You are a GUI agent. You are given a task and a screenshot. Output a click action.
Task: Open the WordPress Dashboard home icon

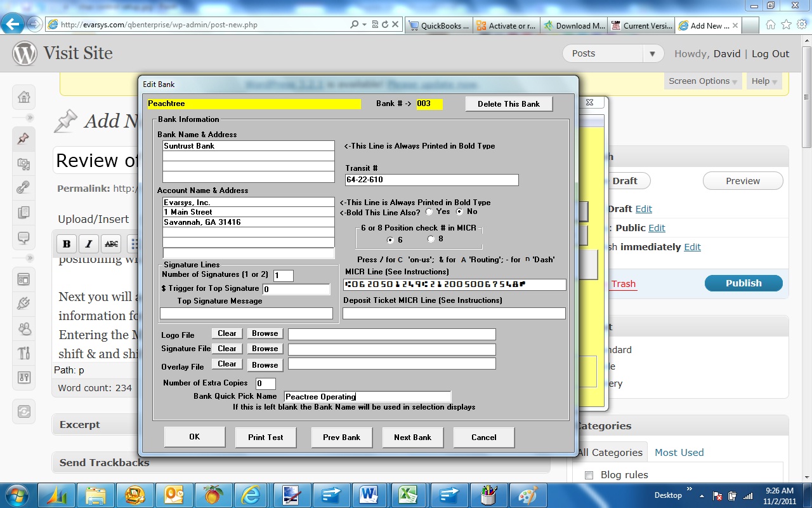pyautogui.click(x=24, y=97)
